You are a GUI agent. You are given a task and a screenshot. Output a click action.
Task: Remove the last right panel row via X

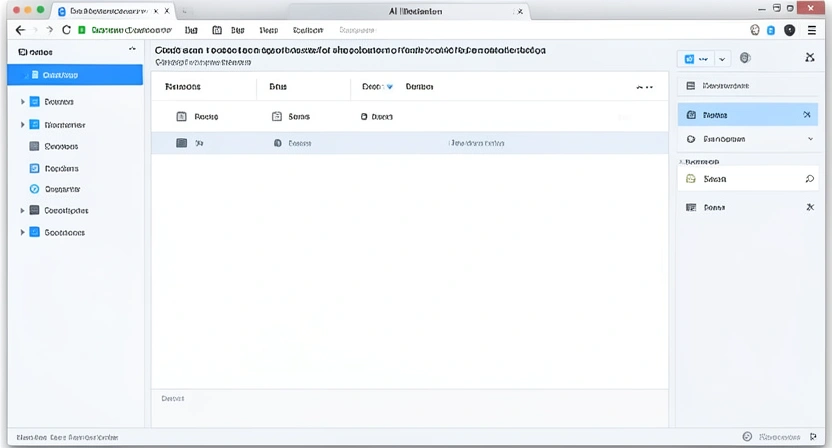click(x=810, y=207)
